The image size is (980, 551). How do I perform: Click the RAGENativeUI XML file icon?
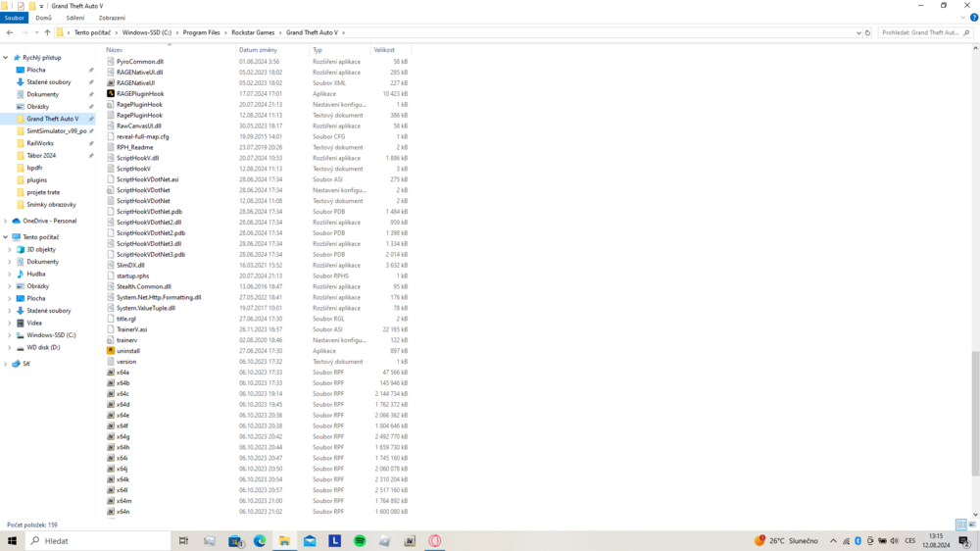coord(111,82)
